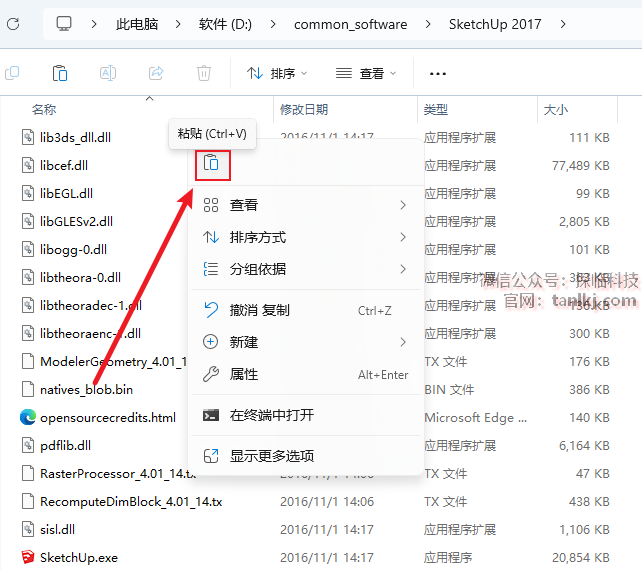Select the opensourcecredits.html Edge icon

(x=27, y=417)
